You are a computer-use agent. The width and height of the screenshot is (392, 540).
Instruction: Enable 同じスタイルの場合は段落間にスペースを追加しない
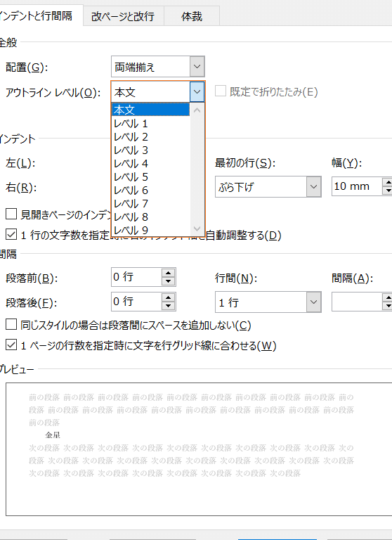click(11, 324)
